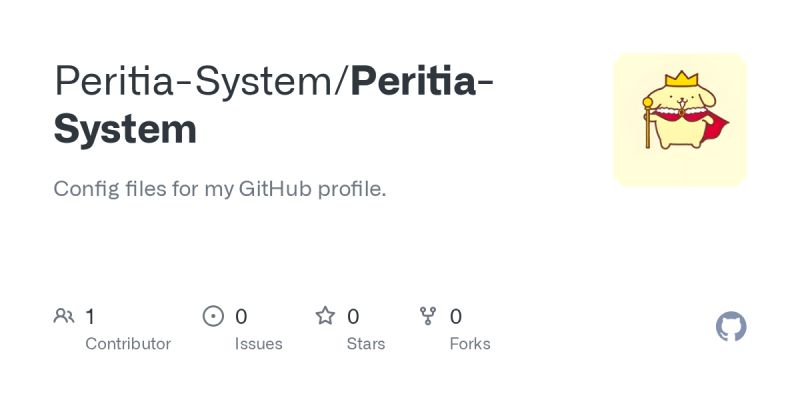Click the bold word System on second line
Viewport: 800px width, 400px height.
coord(125,130)
